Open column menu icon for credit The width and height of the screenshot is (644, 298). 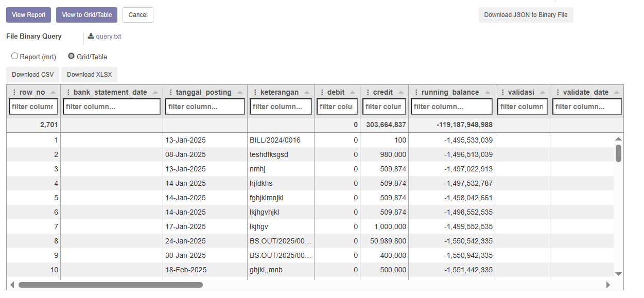point(368,93)
